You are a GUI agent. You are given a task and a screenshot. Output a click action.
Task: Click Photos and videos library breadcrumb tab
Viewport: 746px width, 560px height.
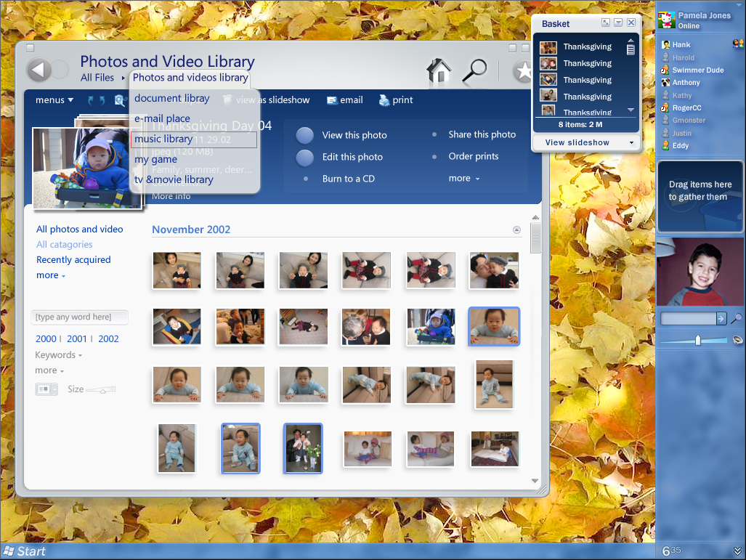point(190,78)
